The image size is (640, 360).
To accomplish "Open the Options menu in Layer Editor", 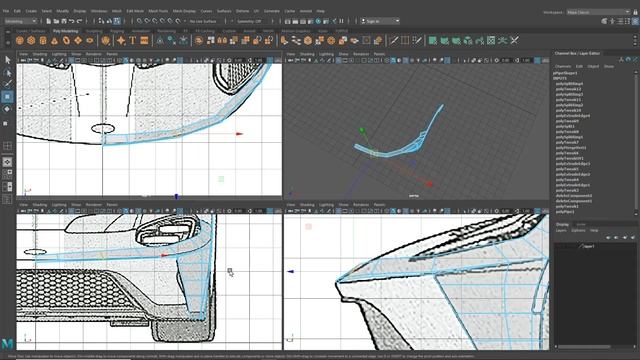I will click(x=578, y=231).
